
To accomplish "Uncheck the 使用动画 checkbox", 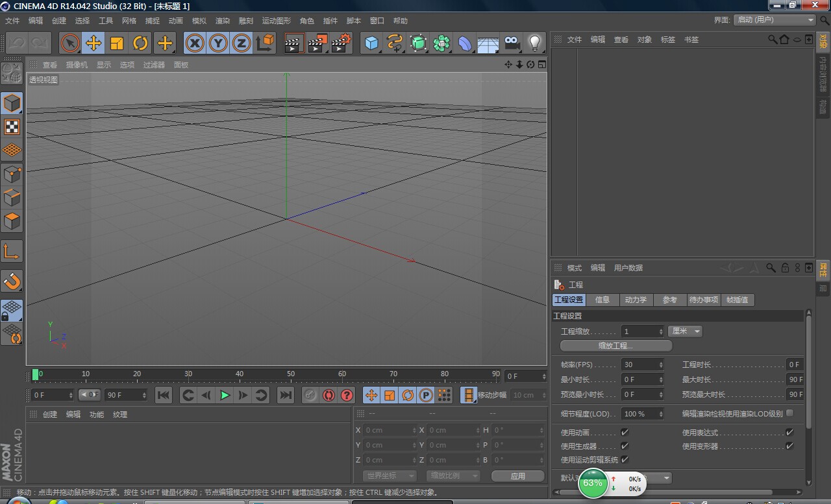I will (625, 432).
